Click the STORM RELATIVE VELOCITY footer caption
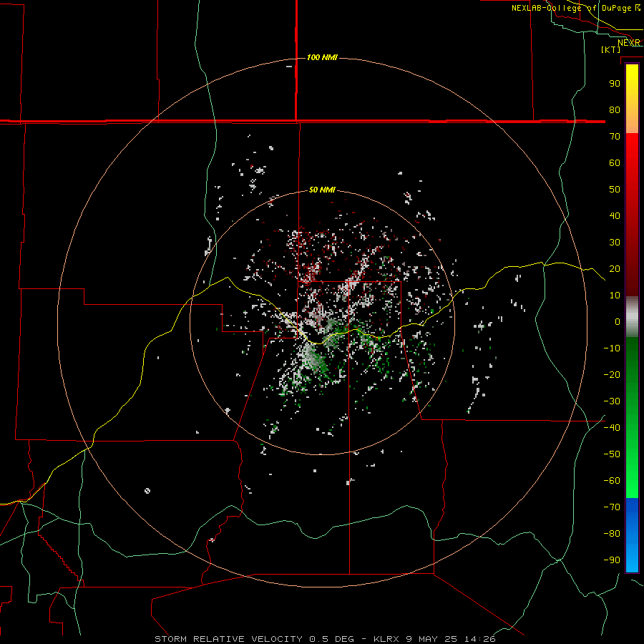 325,639
